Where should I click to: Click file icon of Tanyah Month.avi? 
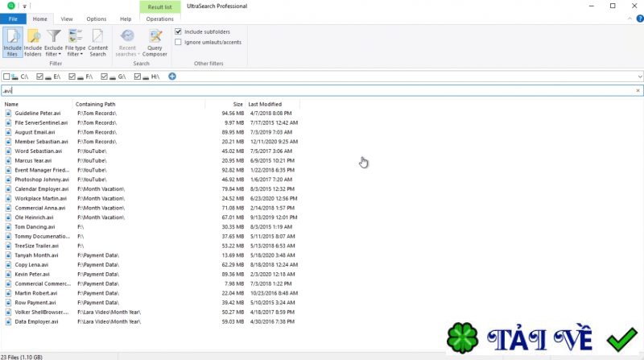point(8,255)
